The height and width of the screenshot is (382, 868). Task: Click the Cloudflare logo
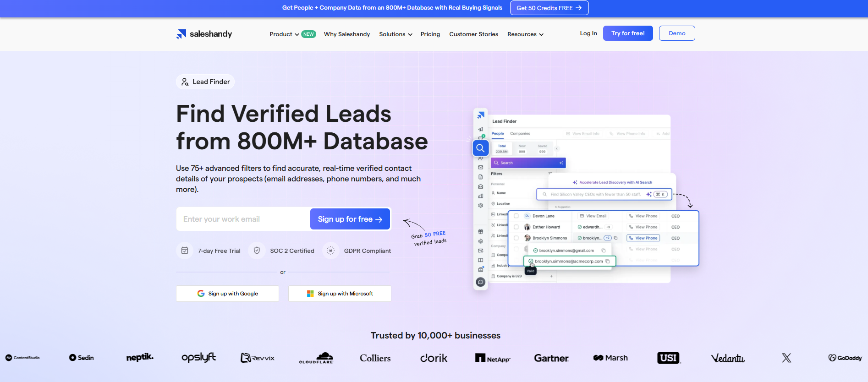(x=316, y=358)
